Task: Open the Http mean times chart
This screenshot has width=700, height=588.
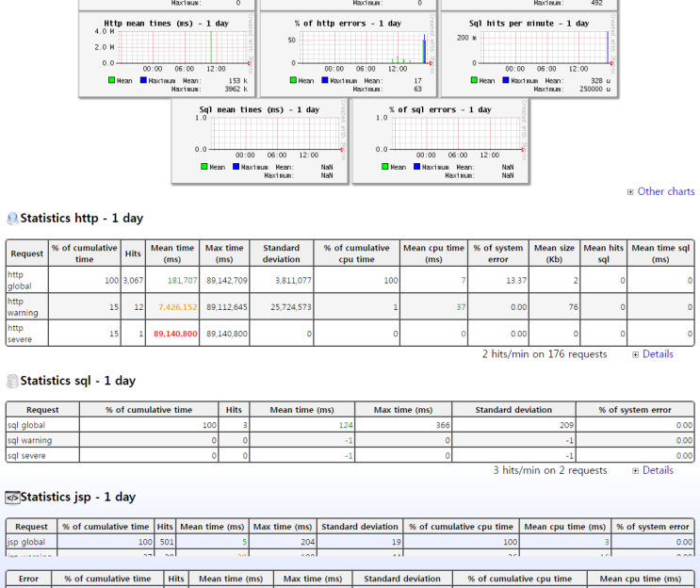Action: 167,55
